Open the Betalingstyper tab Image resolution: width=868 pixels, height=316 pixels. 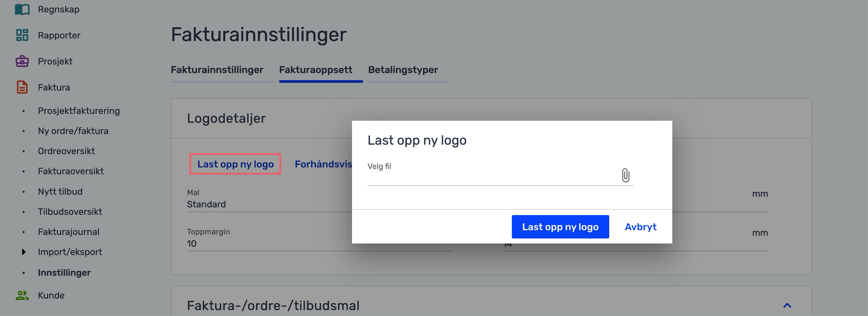(403, 70)
